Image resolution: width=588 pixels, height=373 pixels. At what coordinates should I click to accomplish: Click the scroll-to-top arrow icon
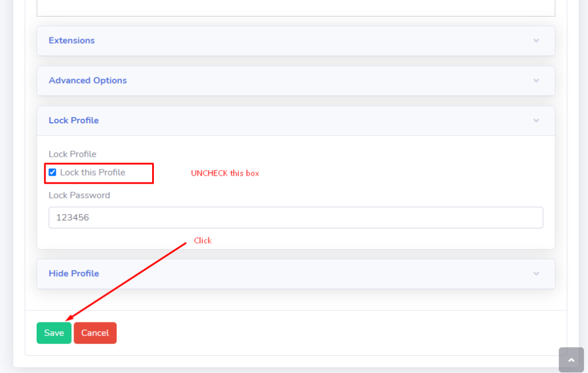tap(571, 360)
